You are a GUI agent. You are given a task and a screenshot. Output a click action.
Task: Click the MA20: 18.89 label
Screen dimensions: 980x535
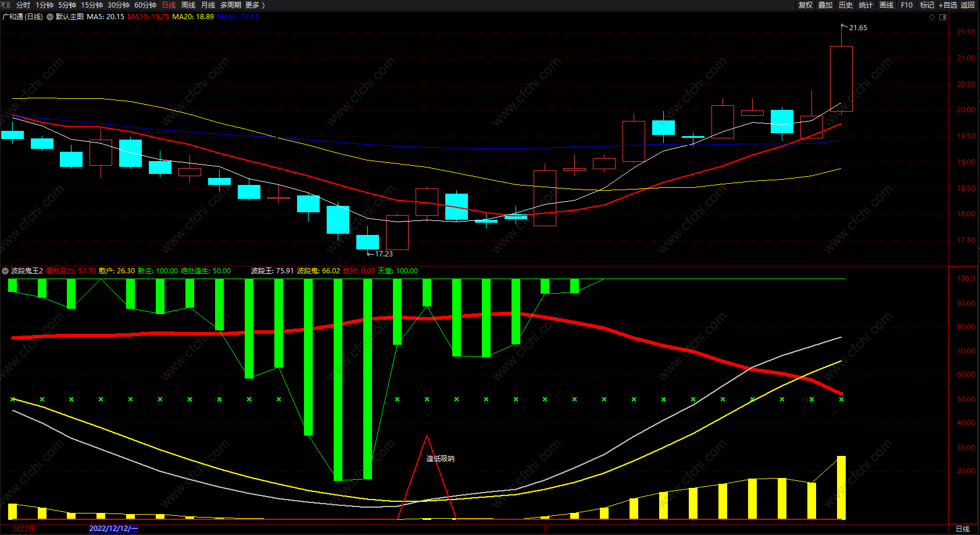(x=193, y=17)
